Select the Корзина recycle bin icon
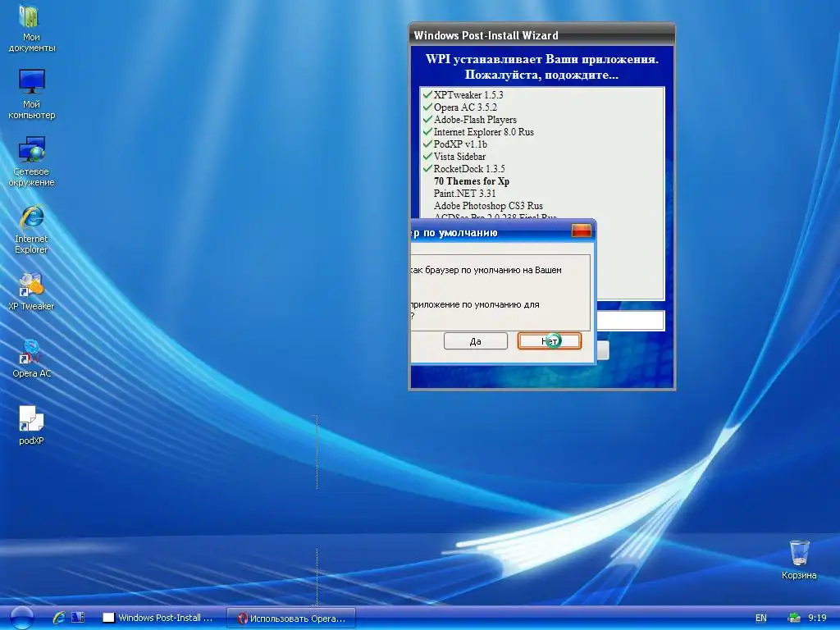Viewport: 840px width, 630px height. (799, 559)
